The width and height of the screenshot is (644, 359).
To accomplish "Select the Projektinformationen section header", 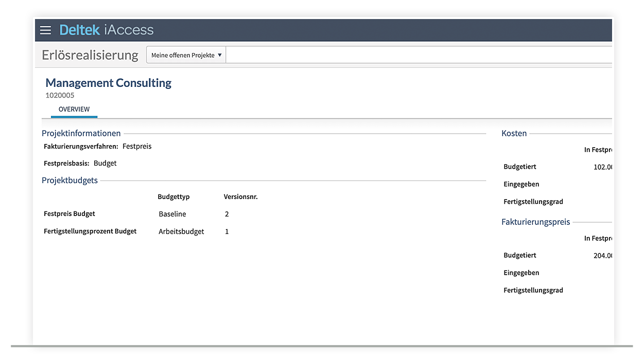I will pyautogui.click(x=81, y=133).
